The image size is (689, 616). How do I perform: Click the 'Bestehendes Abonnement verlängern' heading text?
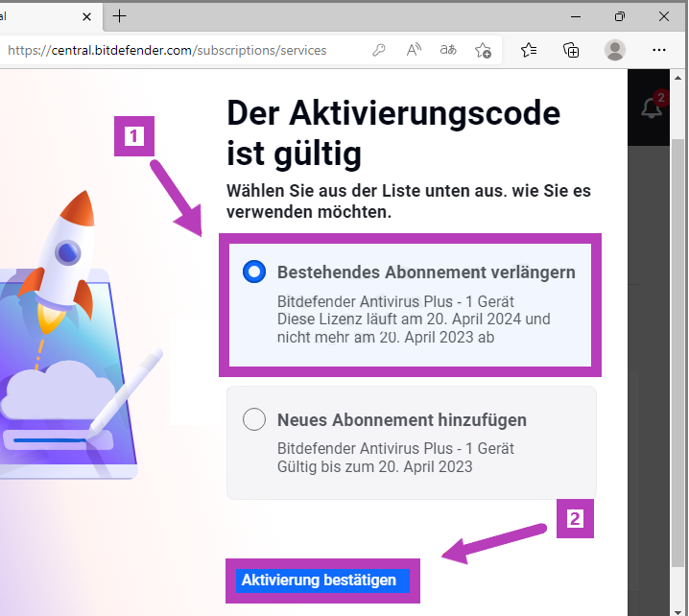pos(426,272)
